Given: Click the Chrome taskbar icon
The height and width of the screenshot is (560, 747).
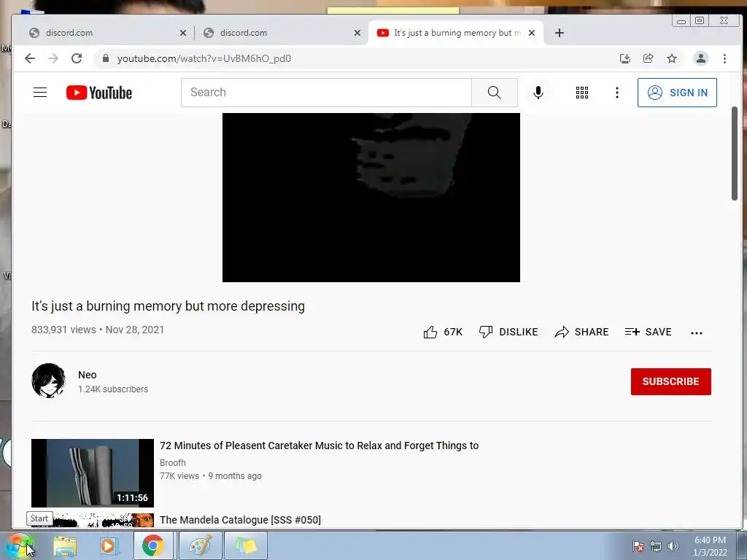Looking at the screenshot, I should (153, 545).
